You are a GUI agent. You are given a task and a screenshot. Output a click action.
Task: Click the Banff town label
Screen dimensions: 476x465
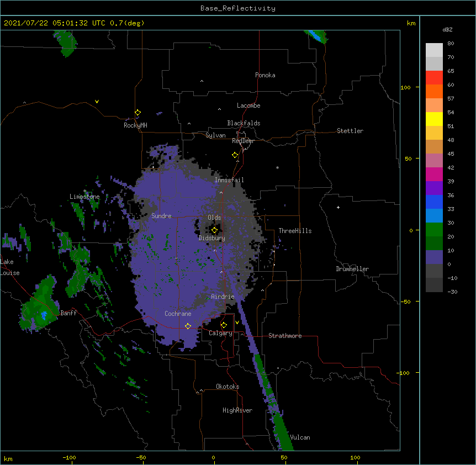[x=68, y=313]
